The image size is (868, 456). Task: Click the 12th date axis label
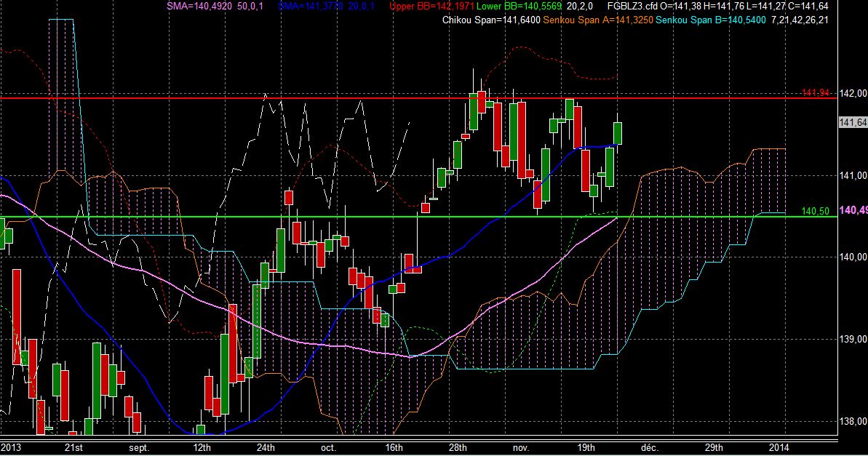point(202,447)
